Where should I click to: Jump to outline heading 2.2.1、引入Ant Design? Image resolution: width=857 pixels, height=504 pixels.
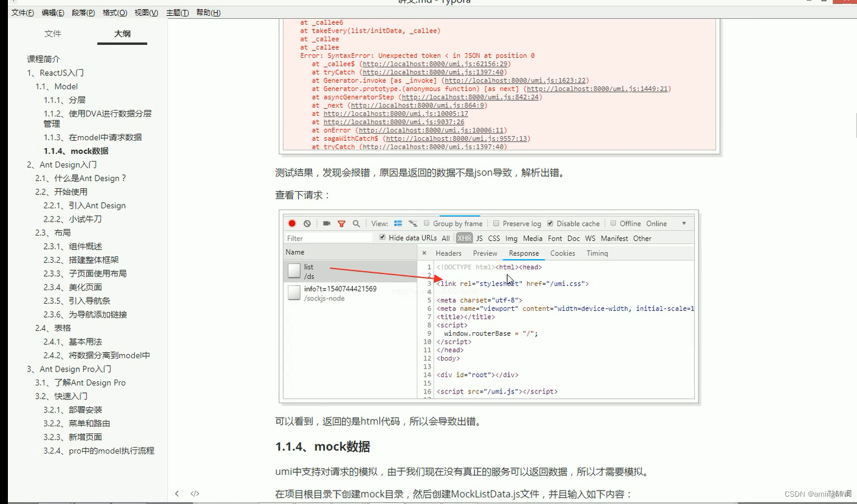[x=84, y=205]
